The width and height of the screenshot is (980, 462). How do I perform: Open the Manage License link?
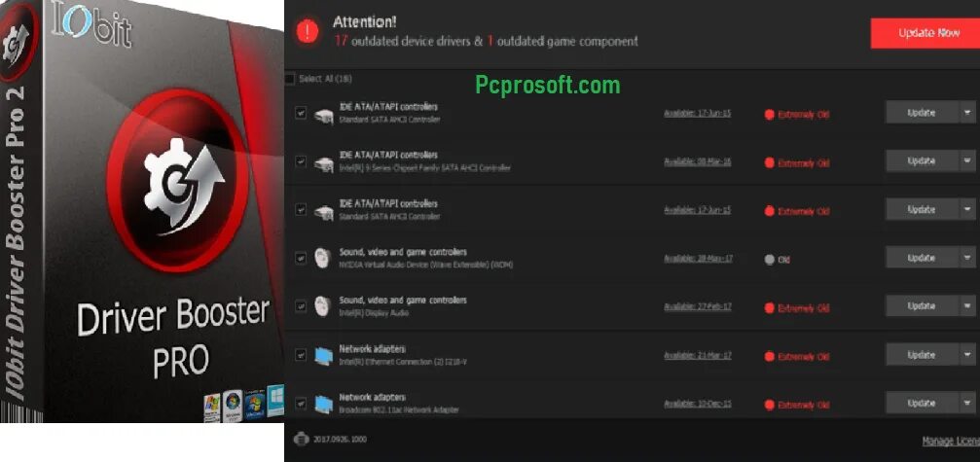point(951,442)
